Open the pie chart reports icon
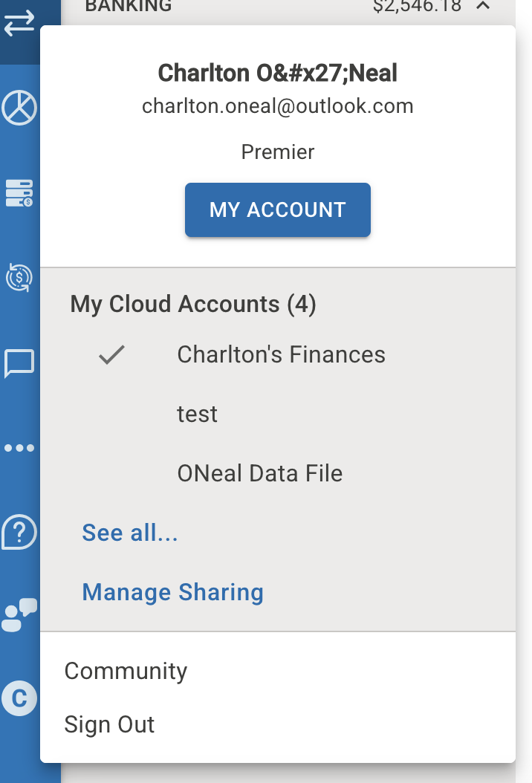The width and height of the screenshot is (532, 783). (x=19, y=108)
